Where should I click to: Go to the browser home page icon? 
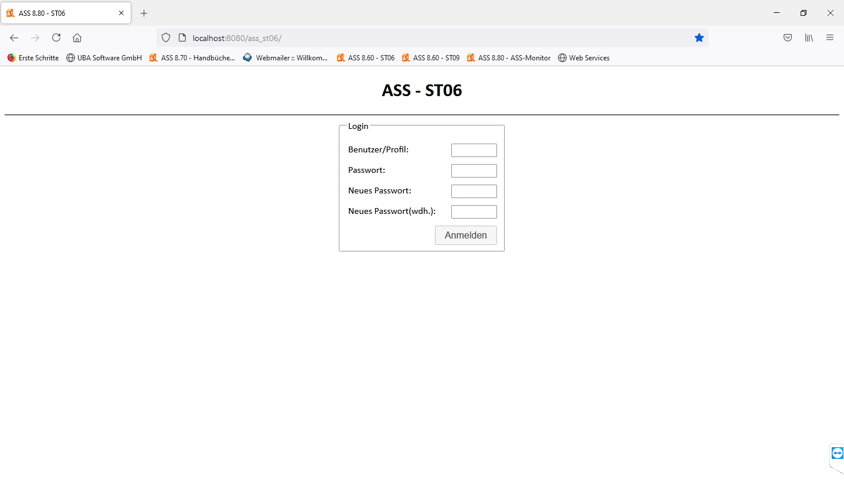point(77,38)
